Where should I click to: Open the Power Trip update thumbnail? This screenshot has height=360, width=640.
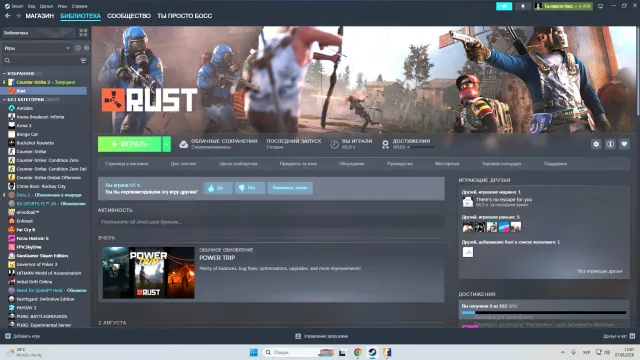click(x=148, y=272)
